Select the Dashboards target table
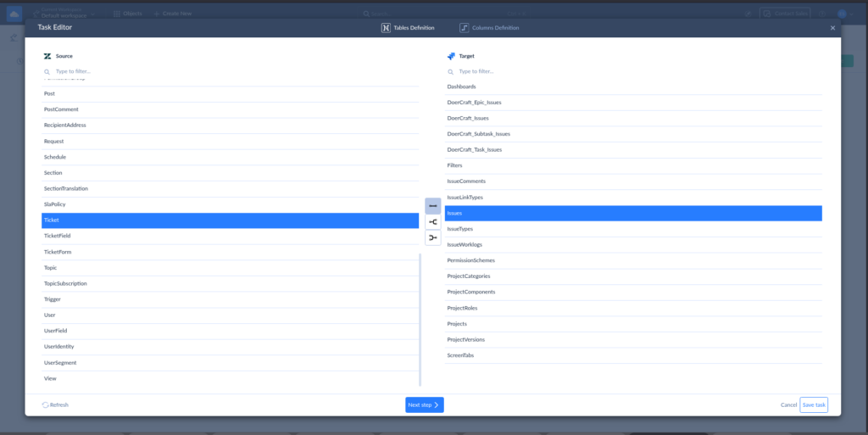The width and height of the screenshot is (868, 435). click(633, 86)
